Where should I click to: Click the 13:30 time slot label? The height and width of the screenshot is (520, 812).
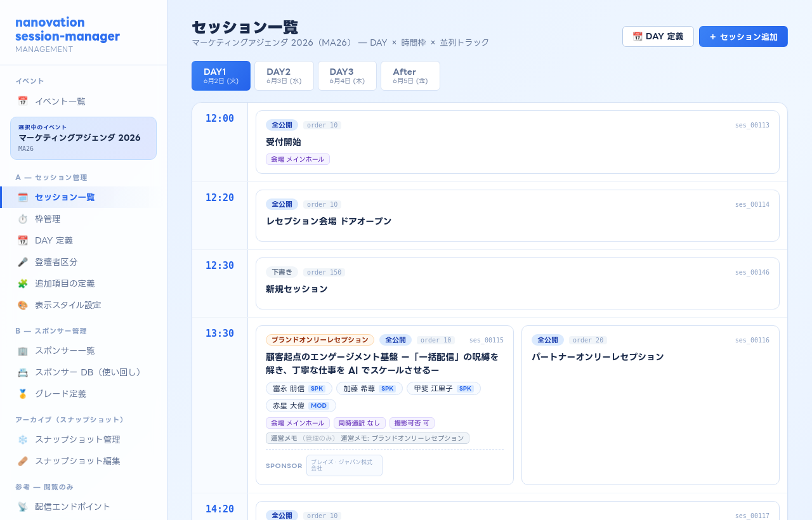[219, 334]
